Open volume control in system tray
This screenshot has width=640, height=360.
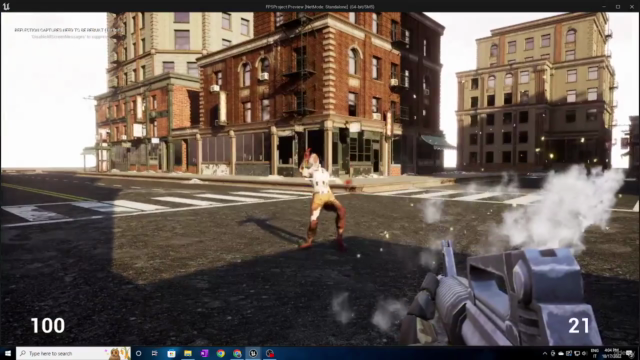584,353
